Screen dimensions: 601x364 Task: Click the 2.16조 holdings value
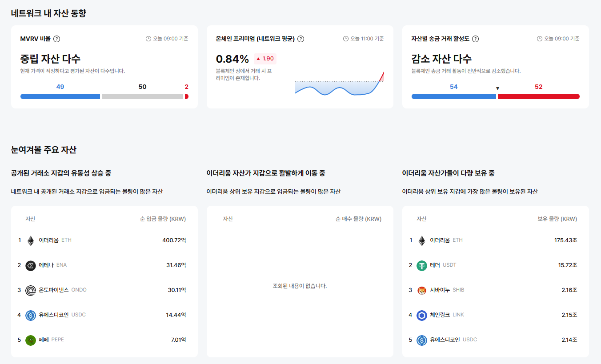pos(569,290)
